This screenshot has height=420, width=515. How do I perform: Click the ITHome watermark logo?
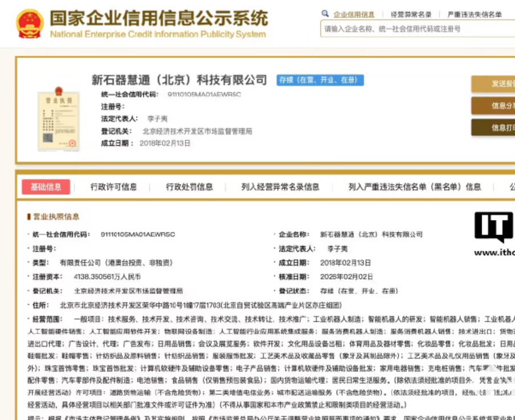pyautogui.click(x=494, y=228)
